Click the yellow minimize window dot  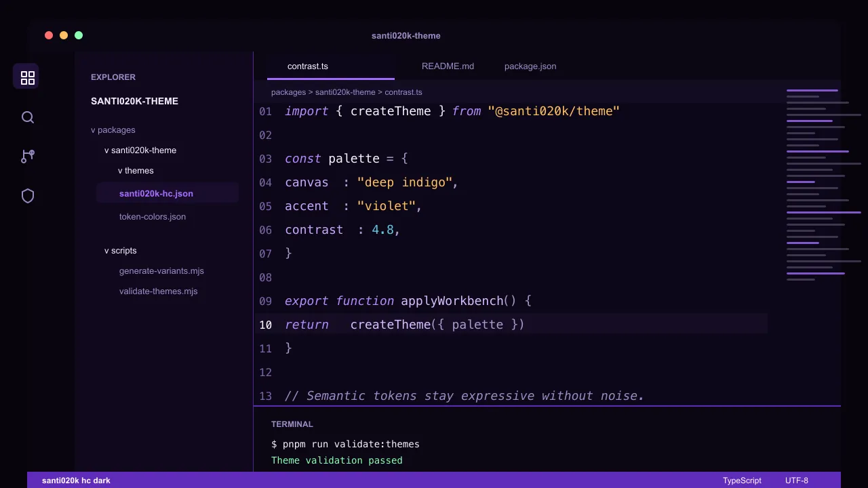point(64,35)
